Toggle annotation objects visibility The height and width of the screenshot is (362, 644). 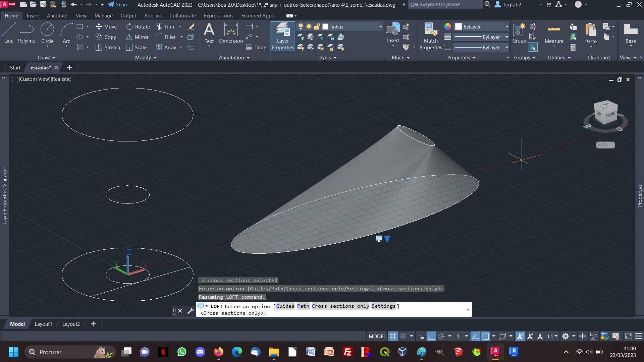click(520, 336)
